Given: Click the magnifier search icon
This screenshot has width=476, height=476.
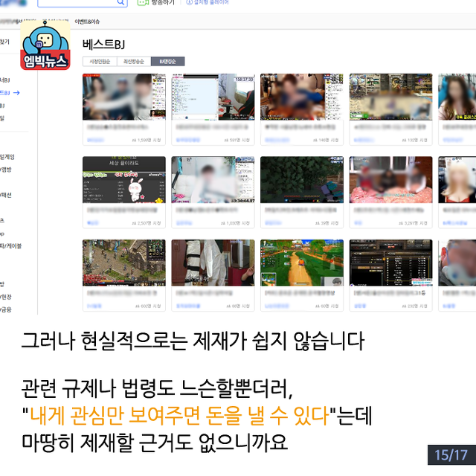Looking at the screenshot, I should [x=120, y=2].
